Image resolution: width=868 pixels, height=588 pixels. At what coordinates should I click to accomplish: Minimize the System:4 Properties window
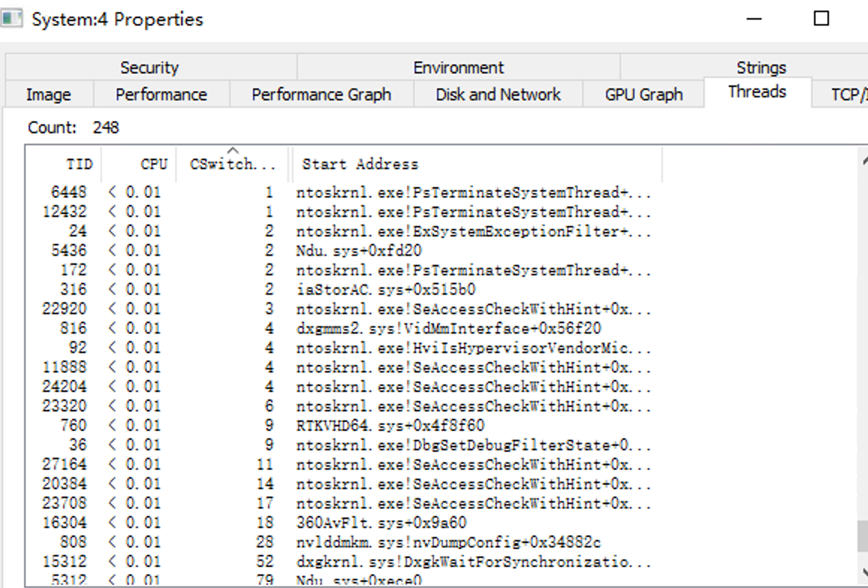(754, 19)
